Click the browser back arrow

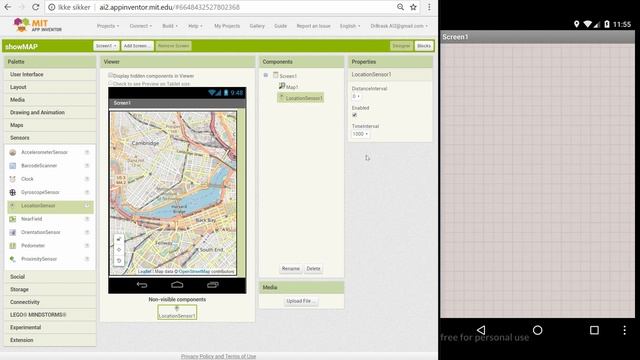click(x=7, y=7)
